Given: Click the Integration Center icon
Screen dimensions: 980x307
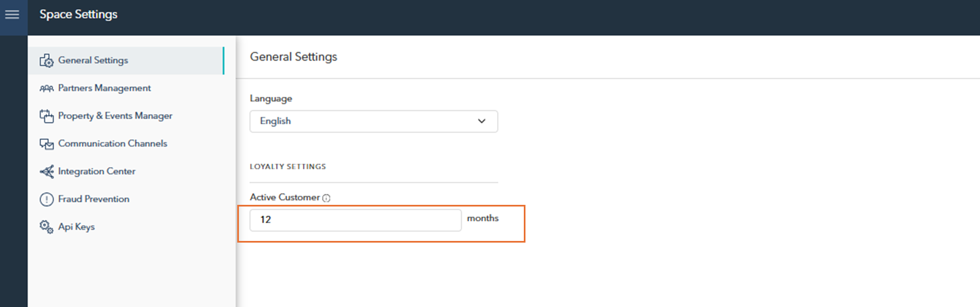Looking at the screenshot, I should (x=47, y=172).
